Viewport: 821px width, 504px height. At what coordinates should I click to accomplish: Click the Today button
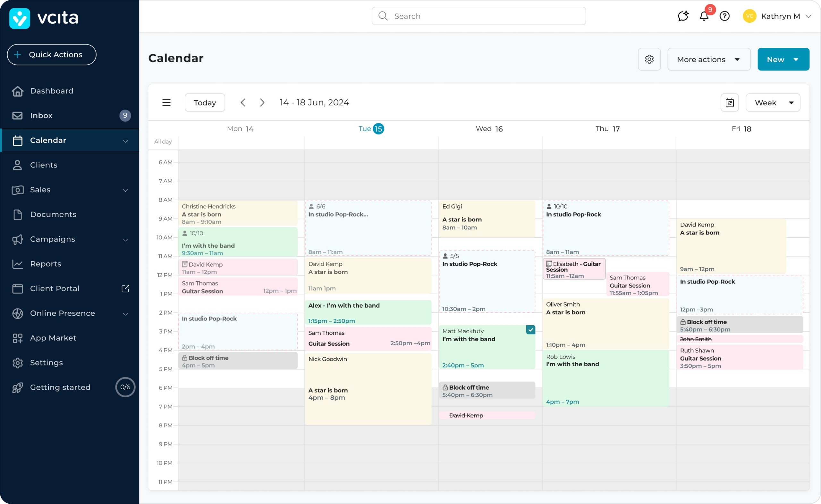click(x=205, y=102)
